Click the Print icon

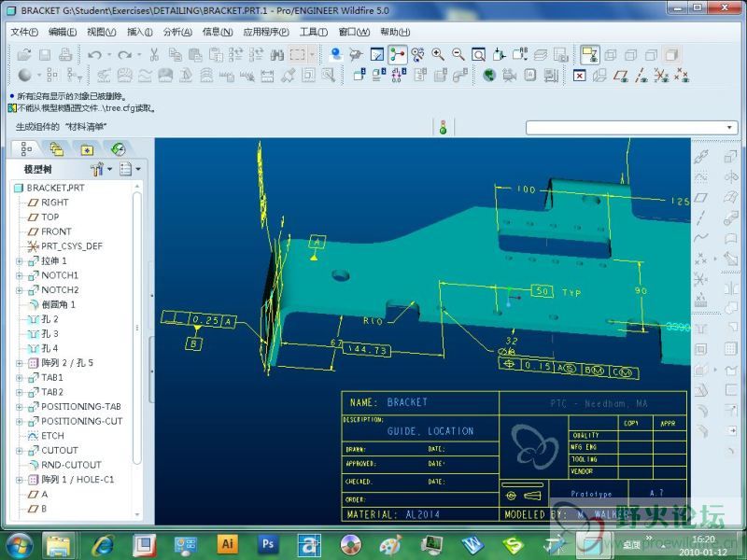[65, 55]
